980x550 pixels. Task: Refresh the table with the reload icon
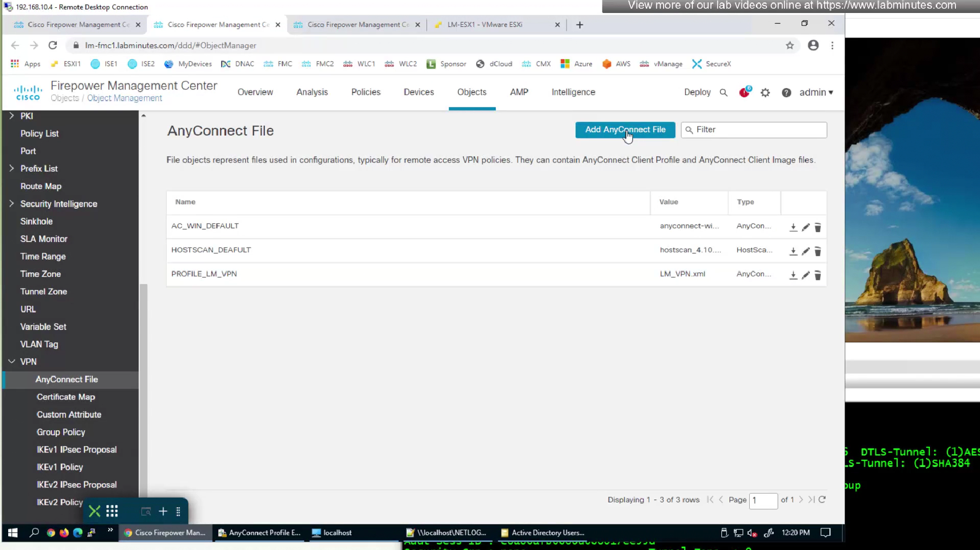tap(822, 500)
